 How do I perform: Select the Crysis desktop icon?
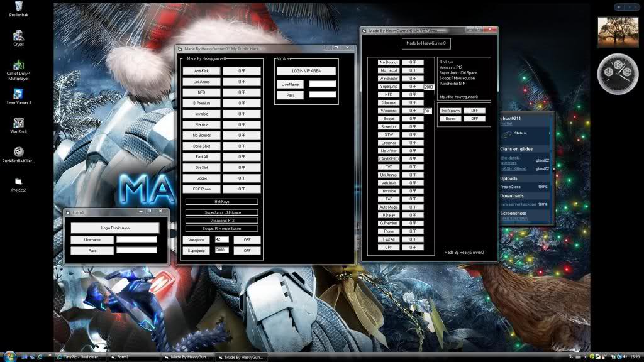coord(18,38)
